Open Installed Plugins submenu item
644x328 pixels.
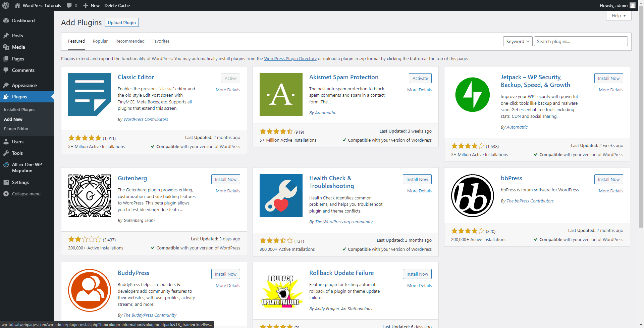coord(19,110)
